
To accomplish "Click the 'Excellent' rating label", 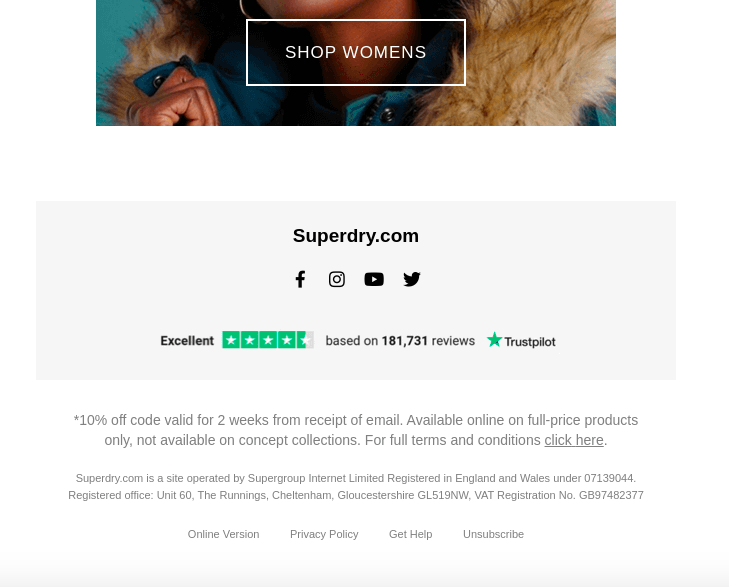I will tap(187, 341).
